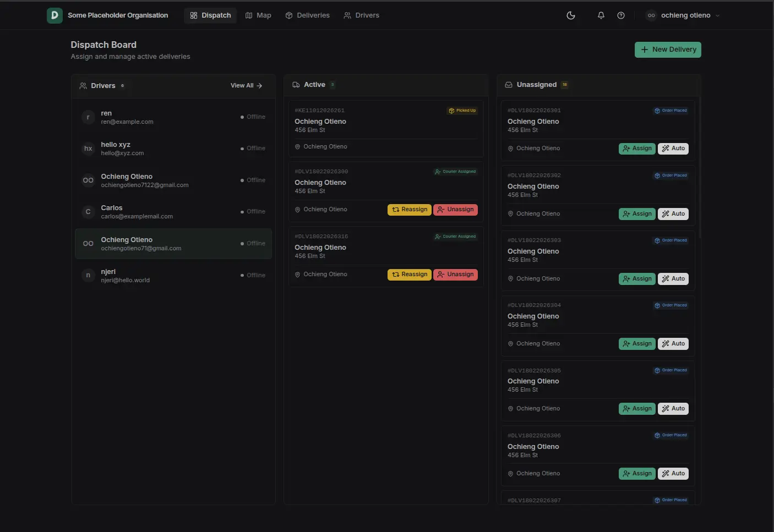Assign delivery #DLV18022026305
The height and width of the screenshot is (532, 774).
pyautogui.click(x=637, y=409)
